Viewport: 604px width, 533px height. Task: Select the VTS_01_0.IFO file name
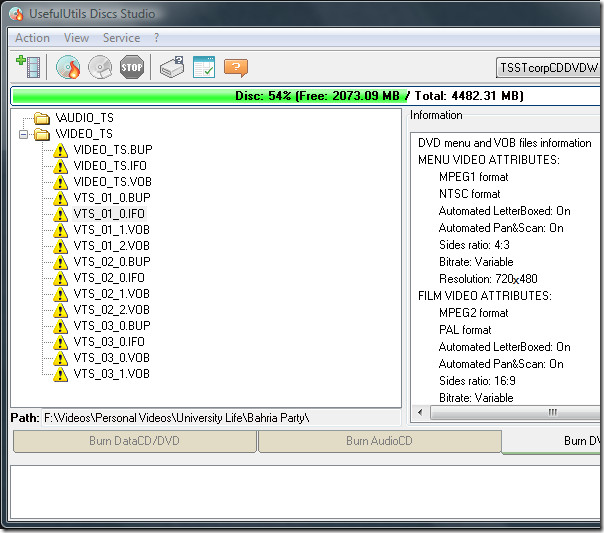[x=109, y=214]
